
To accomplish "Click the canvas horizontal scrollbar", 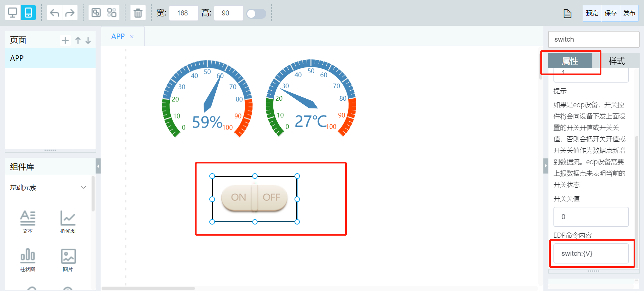I will [148, 288].
